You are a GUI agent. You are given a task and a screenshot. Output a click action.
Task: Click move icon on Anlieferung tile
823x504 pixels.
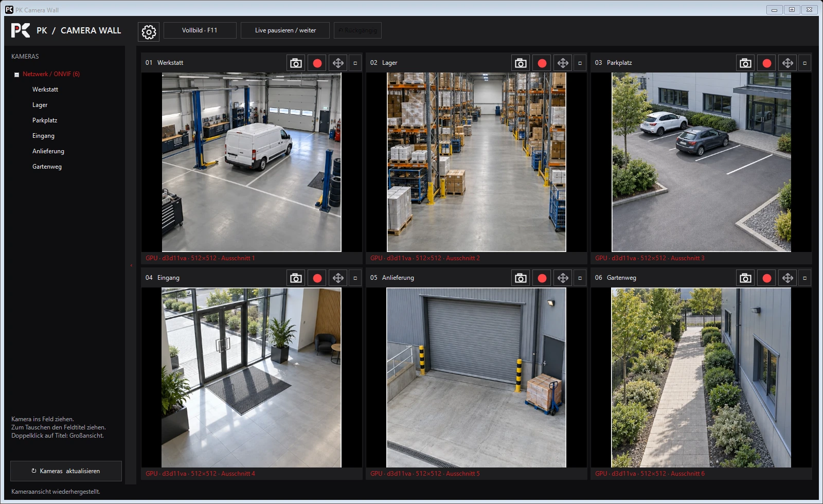pyautogui.click(x=563, y=278)
